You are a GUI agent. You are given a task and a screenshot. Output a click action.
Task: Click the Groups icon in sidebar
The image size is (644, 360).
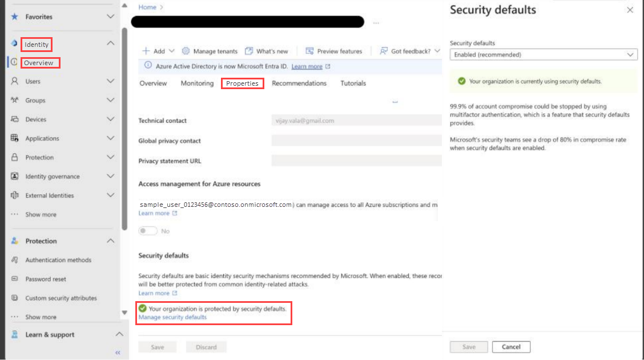tap(15, 100)
